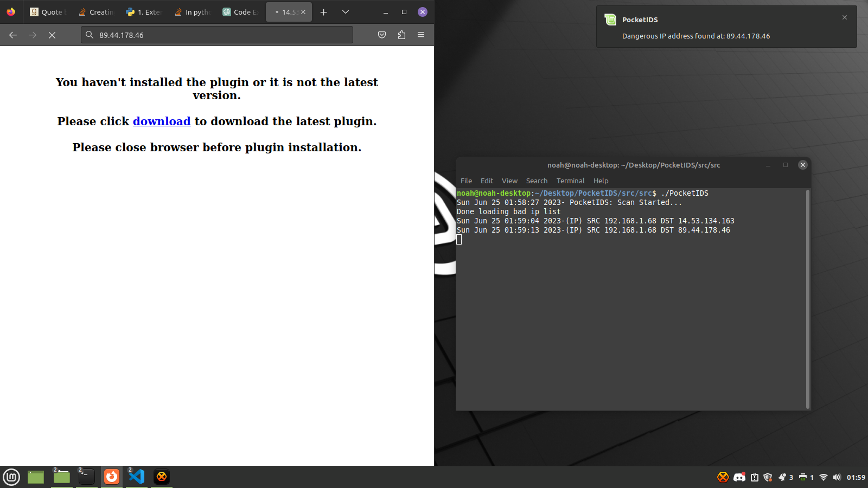The image size is (868, 488).
Task: Switch to the '1. Exter' Python tab
Action: tap(144, 12)
